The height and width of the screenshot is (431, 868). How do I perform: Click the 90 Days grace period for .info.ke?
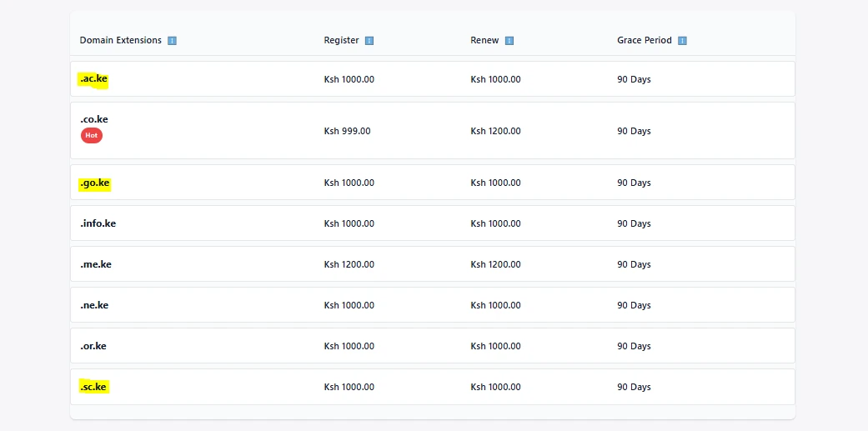click(x=634, y=223)
